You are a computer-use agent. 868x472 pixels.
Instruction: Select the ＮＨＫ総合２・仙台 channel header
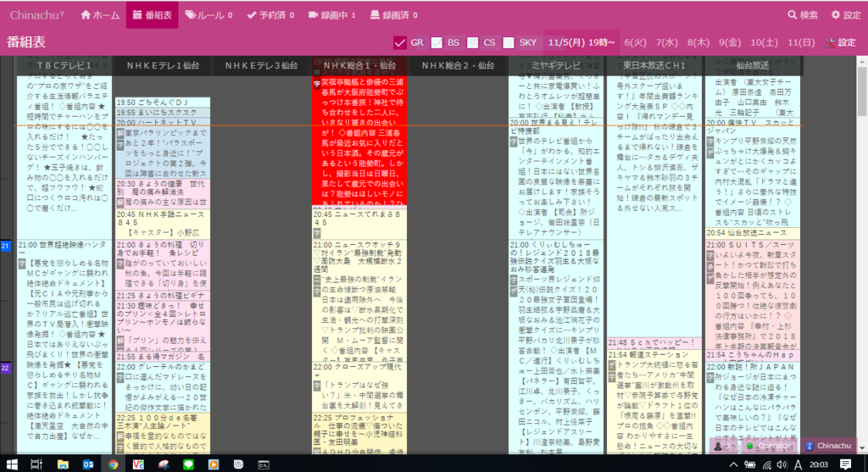pyautogui.click(x=458, y=65)
